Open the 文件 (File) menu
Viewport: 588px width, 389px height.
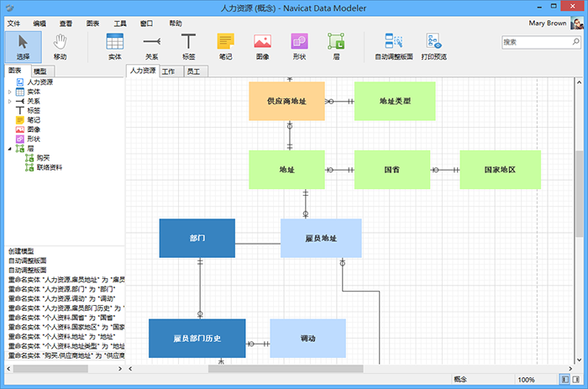click(x=14, y=24)
